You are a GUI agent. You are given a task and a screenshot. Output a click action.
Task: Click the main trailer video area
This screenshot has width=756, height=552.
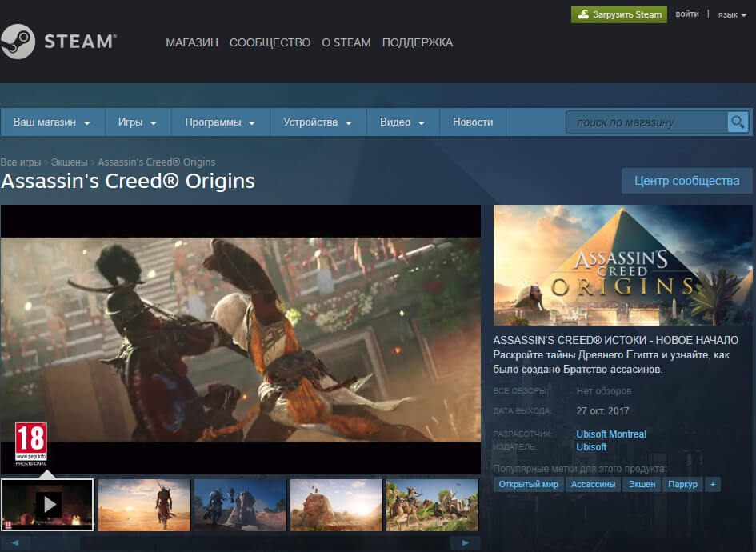click(x=241, y=339)
